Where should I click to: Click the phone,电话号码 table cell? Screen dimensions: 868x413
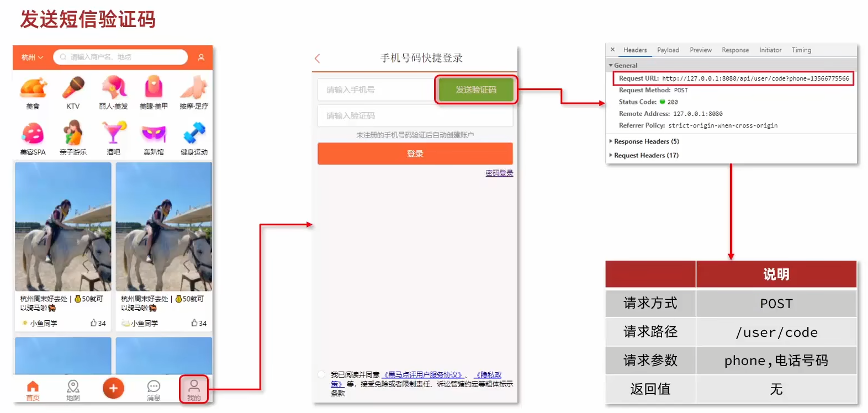click(x=776, y=361)
